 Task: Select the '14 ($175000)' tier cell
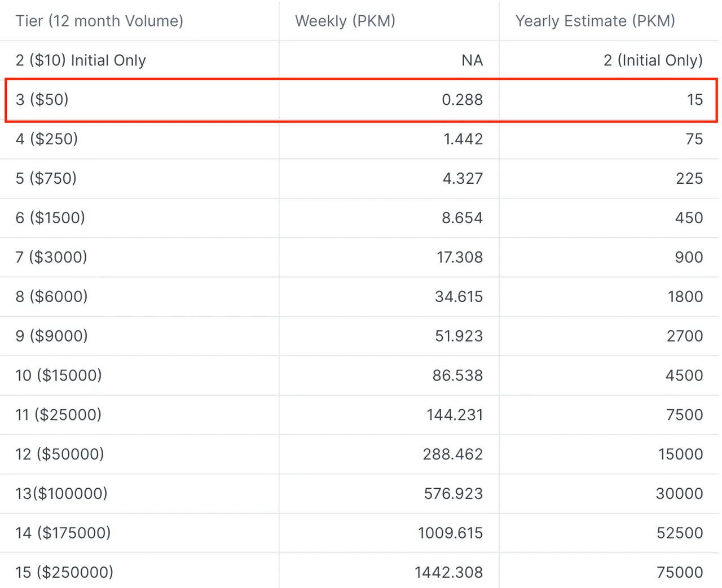[x=63, y=533]
